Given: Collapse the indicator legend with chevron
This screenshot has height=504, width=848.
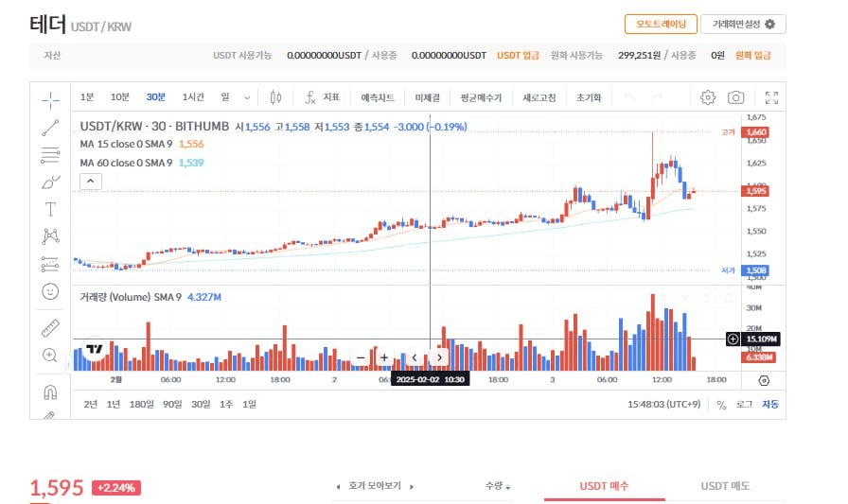Looking at the screenshot, I should (x=89, y=181).
